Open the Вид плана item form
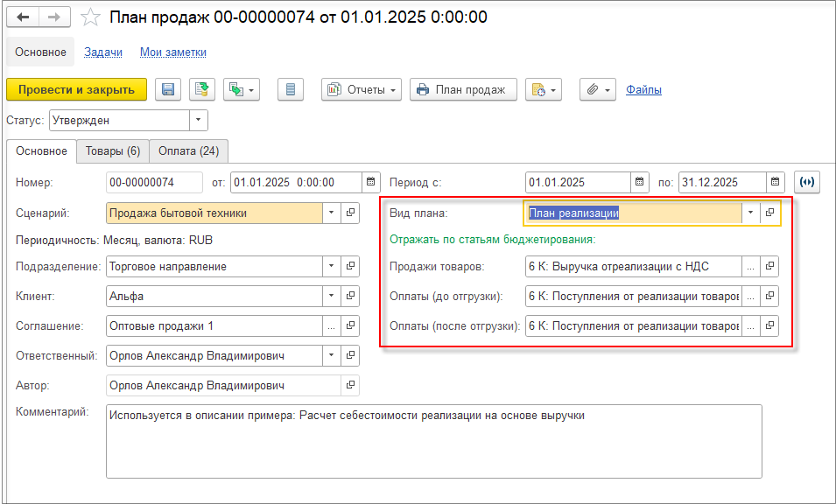Viewport: 836px width, 504px height. click(x=769, y=213)
